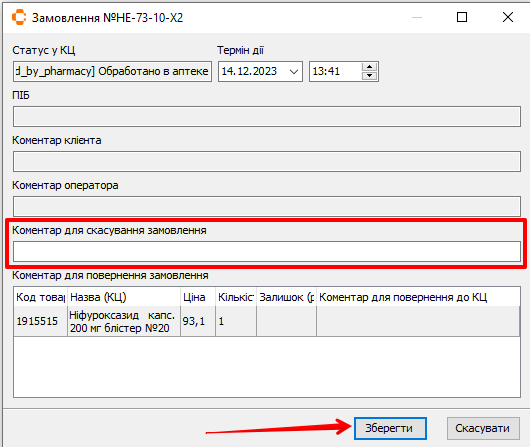Click the Ціна column header
Viewport: 532px width, 447px height.
click(198, 297)
